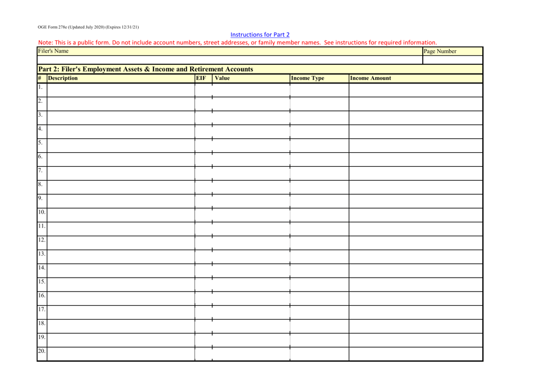Open the Instructions for Part 2 link
This screenshot has width=554, height=392.
260,34
